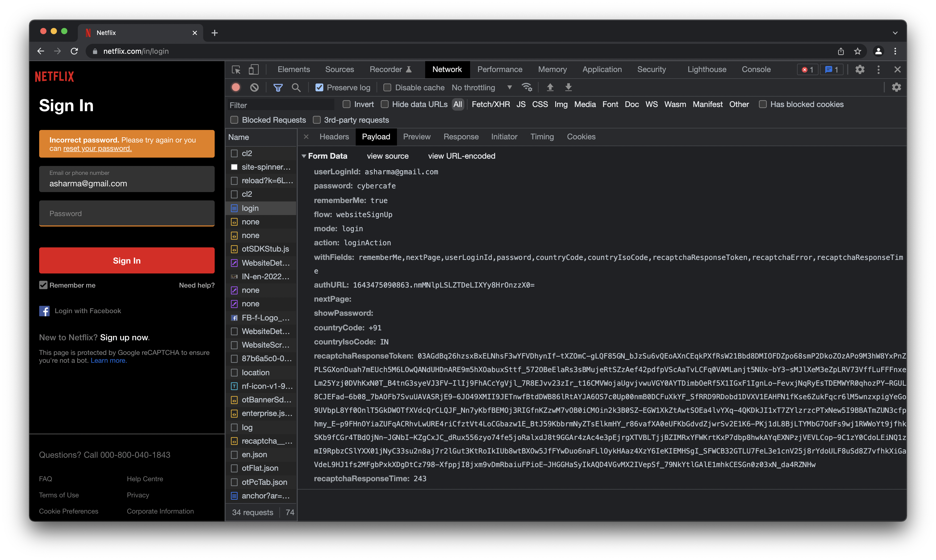Viewport: 936px width, 560px height.
Task: Open the tab search chevron dropdown
Action: [x=895, y=33]
